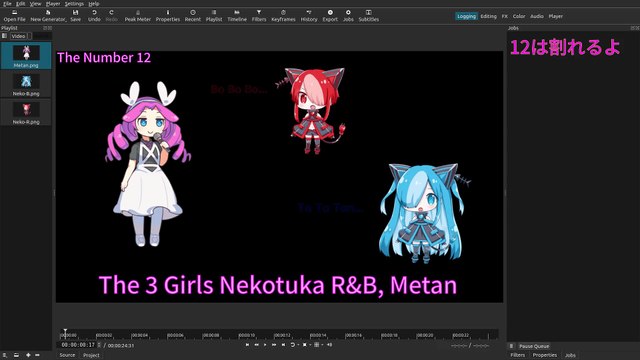Open the Filters toolbar icon
Image resolution: width=640 pixels, height=360 pixels.
pyautogui.click(x=259, y=16)
